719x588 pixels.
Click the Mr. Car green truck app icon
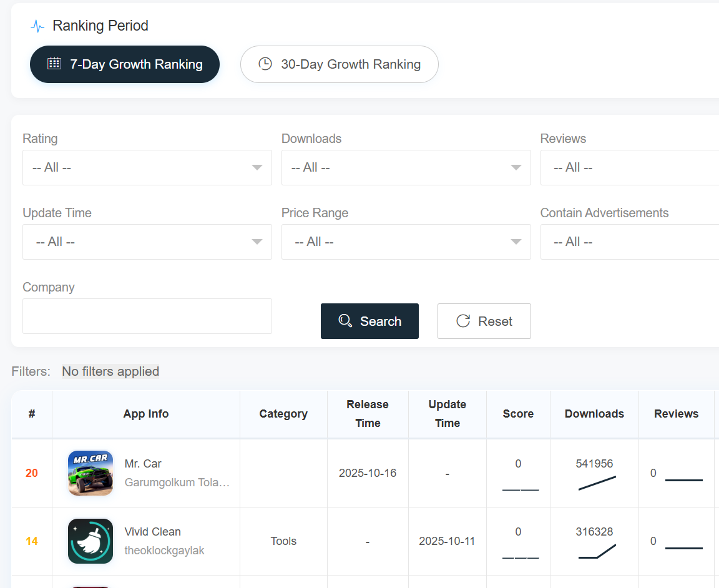(90, 473)
